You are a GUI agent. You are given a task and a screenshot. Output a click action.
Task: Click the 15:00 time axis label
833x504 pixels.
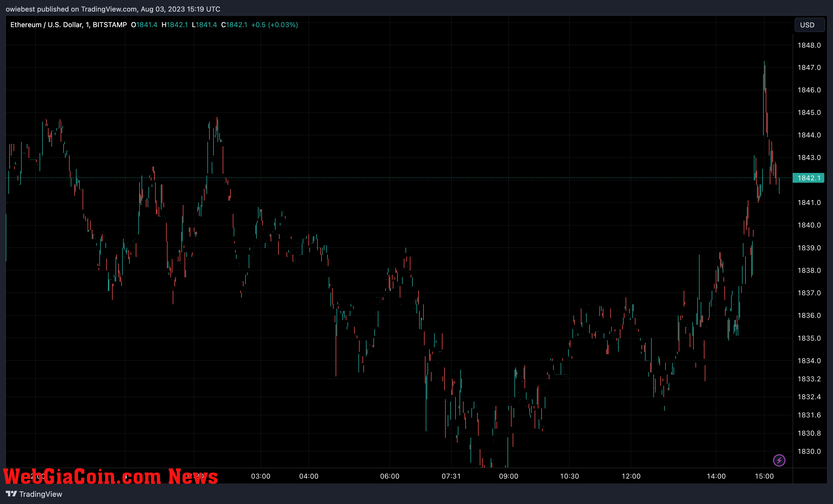pos(764,476)
